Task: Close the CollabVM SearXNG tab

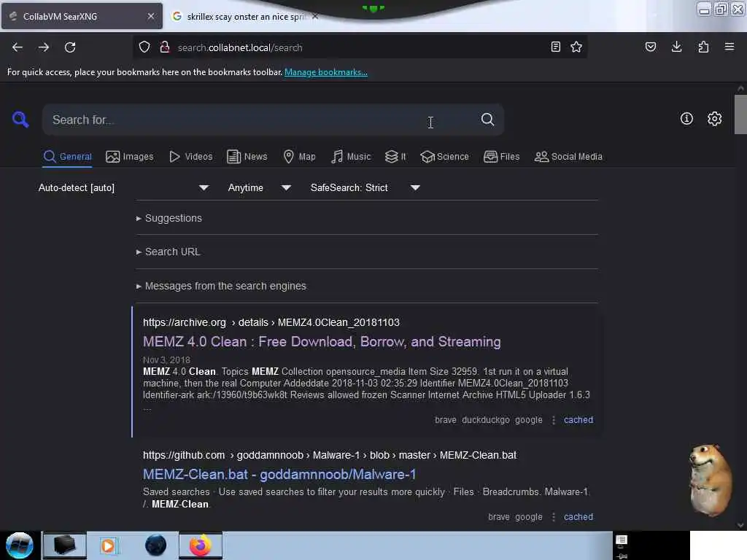Action: pyautogui.click(x=151, y=16)
